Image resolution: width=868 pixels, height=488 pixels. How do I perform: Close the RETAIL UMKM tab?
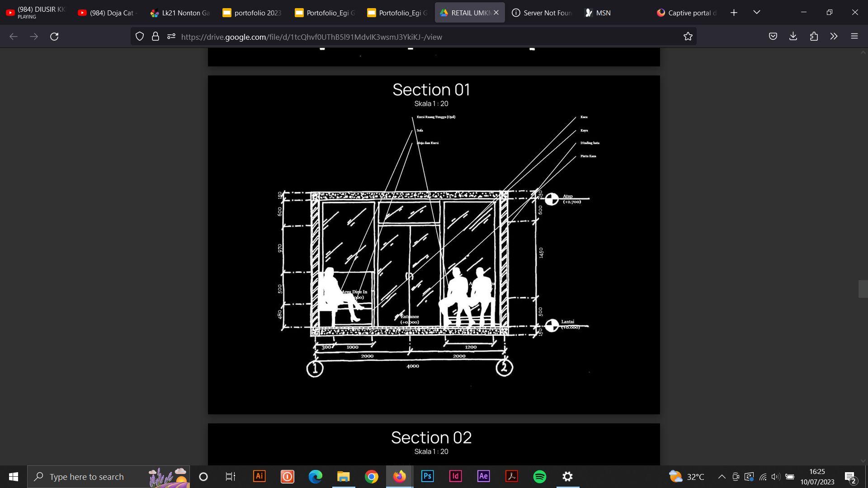(x=496, y=13)
